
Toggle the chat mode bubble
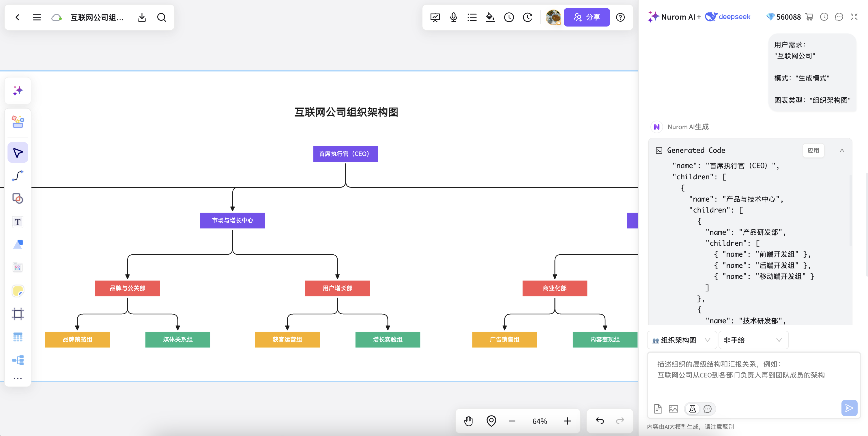(707, 409)
